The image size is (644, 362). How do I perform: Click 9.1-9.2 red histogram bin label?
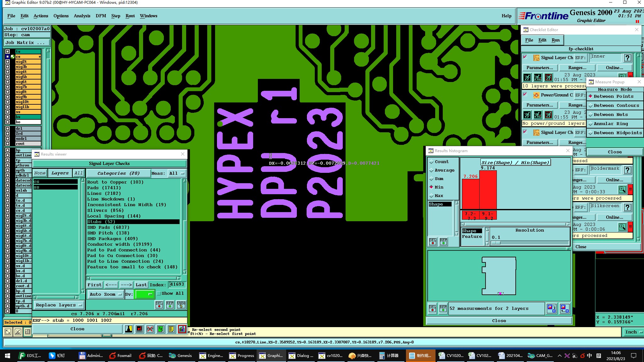pyautogui.click(x=488, y=215)
